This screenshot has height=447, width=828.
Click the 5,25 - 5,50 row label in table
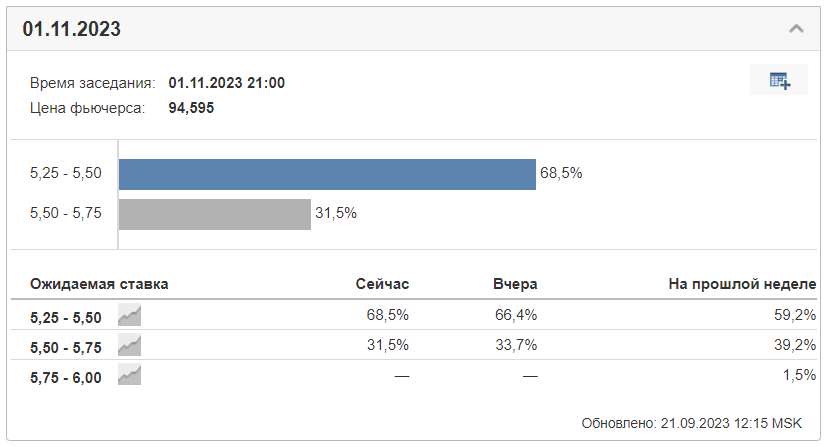[66, 318]
